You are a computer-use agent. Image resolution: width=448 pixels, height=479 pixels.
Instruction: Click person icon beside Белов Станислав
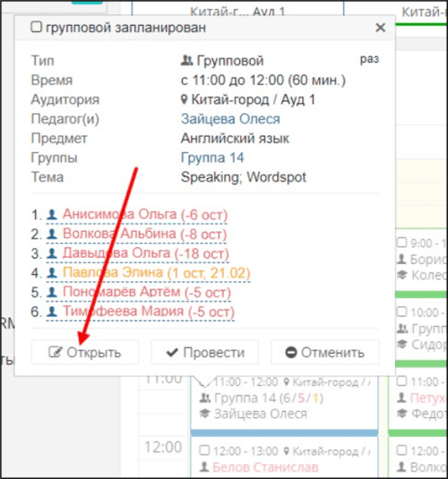[x=204, y=466]
